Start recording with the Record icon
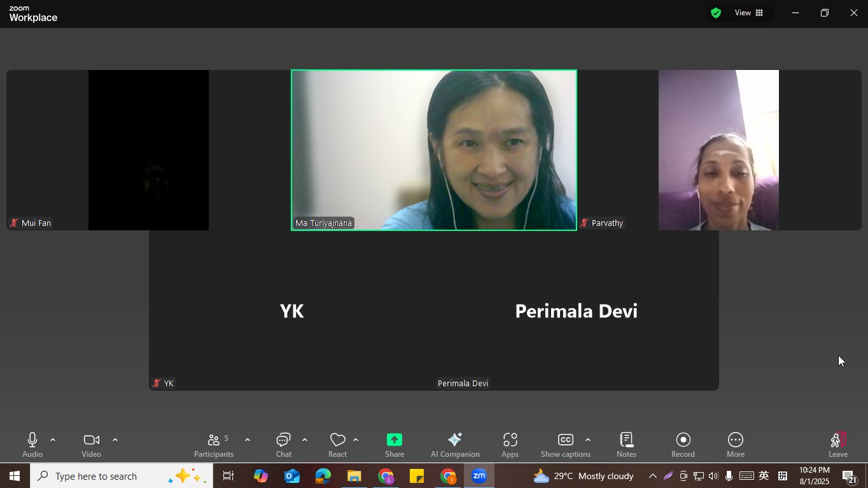 (x=683, y=444)
